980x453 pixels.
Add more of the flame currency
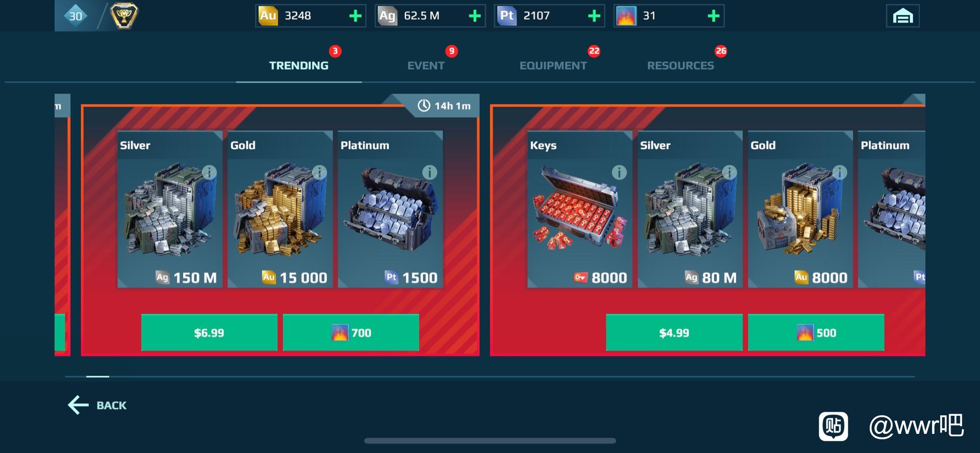point(713,16)
